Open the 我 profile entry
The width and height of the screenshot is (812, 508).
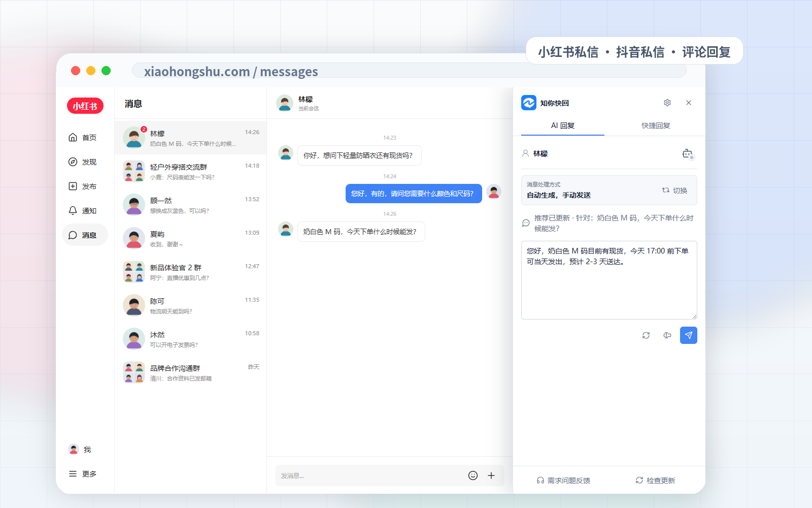[81, 450]
